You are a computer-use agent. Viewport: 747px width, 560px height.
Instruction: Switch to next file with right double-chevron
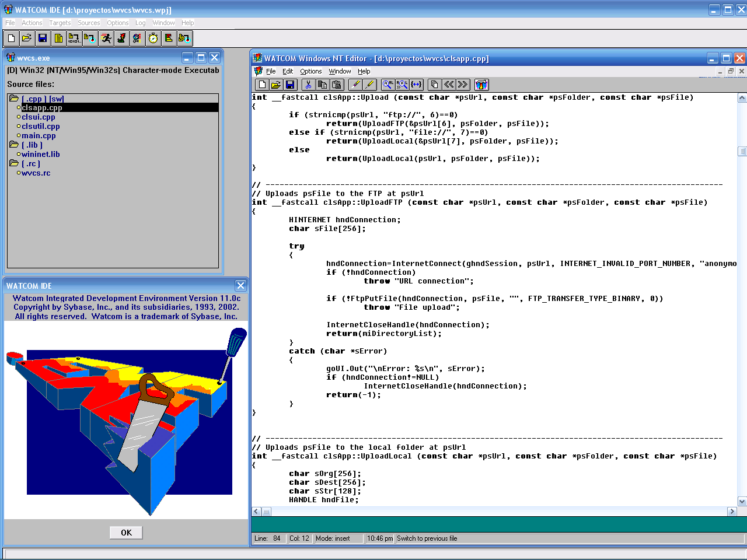463,85
